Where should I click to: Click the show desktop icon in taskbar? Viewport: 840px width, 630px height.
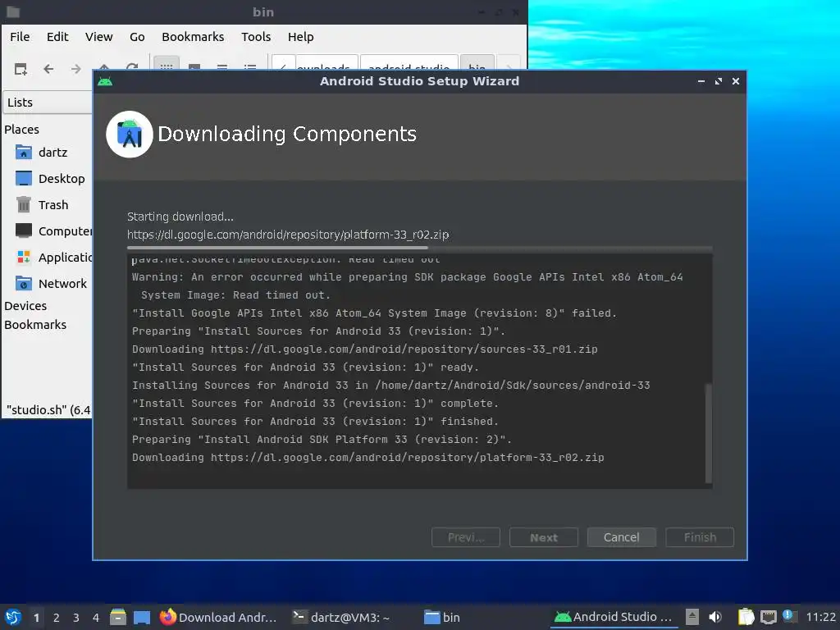coord(142,617)
